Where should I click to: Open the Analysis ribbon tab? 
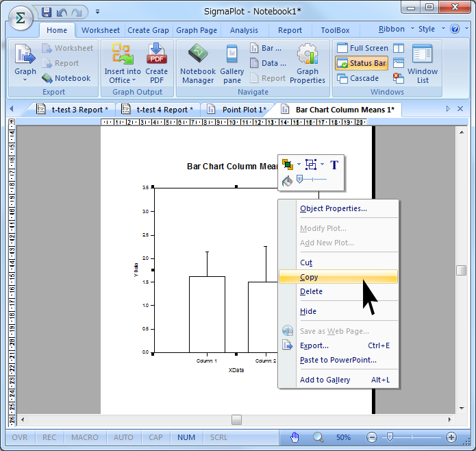244,30
